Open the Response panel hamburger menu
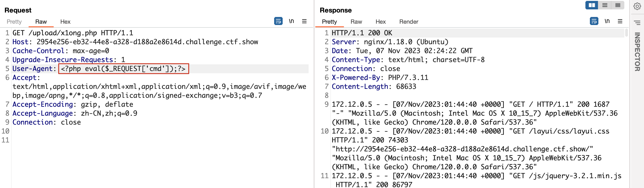Image resolution: width=644 pixels, height=188 pixels. (x=620, y=21)
